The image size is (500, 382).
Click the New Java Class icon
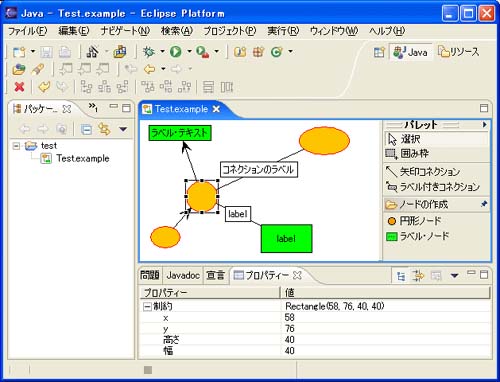[276, 52]
